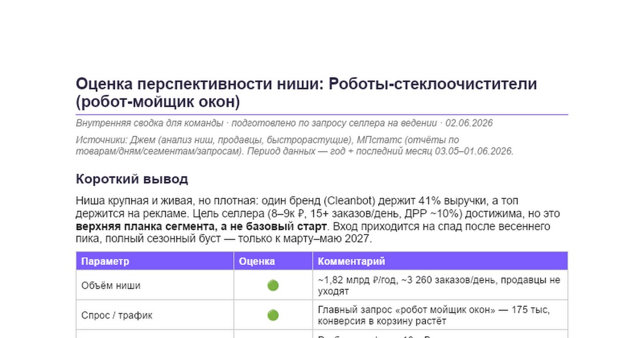Click bold phrase 'верхняя планка сегмента, а не базовый старт'
Screen dimensions: 644x338
point(202,226)
